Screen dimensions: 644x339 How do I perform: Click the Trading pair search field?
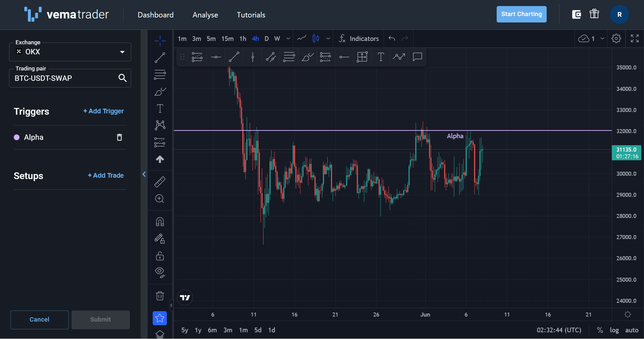[x=70, y=78]
